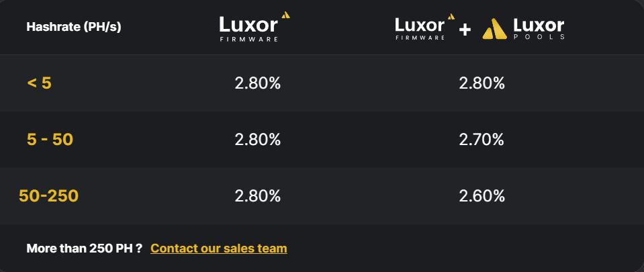644x272 pixels.
Task: Click the firmware fee for the 5 - 50 tier
Action: tap(257, 140)
